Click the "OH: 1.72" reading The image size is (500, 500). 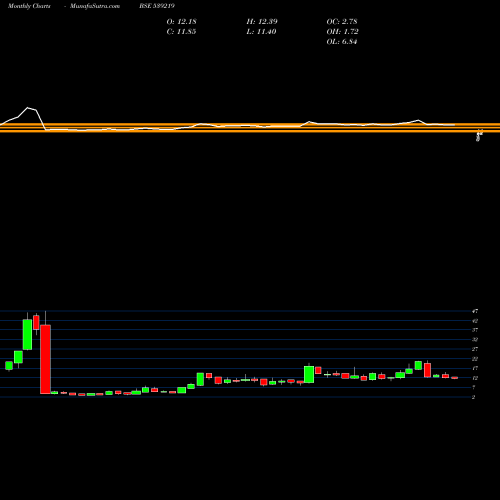point(342,32)
